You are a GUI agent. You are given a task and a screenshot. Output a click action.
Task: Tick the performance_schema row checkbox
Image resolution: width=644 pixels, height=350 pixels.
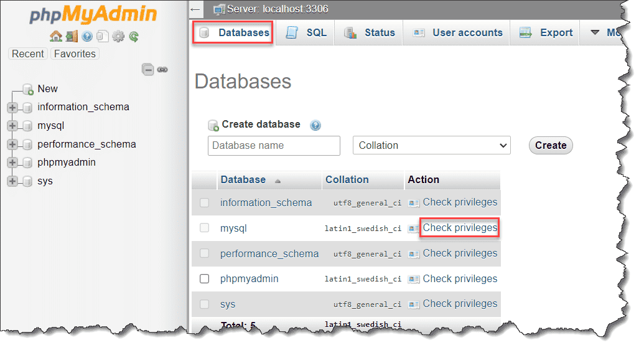pyautogui.click(x=204, y=253)
